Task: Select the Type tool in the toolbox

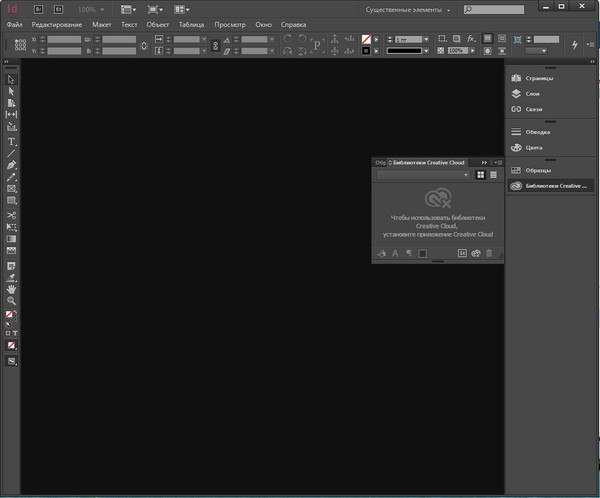Action: coord(12,141)
